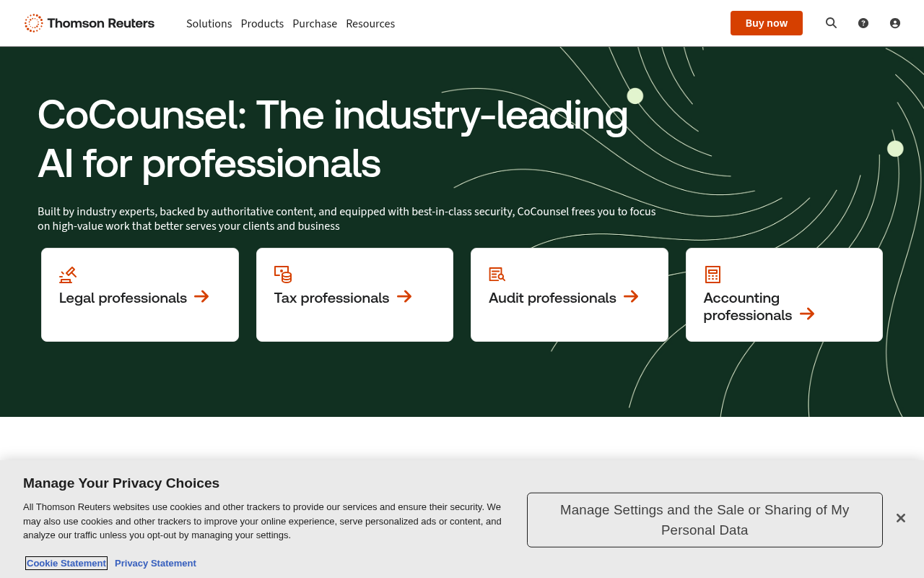Click the Buy now button

(x=767, y=23)
